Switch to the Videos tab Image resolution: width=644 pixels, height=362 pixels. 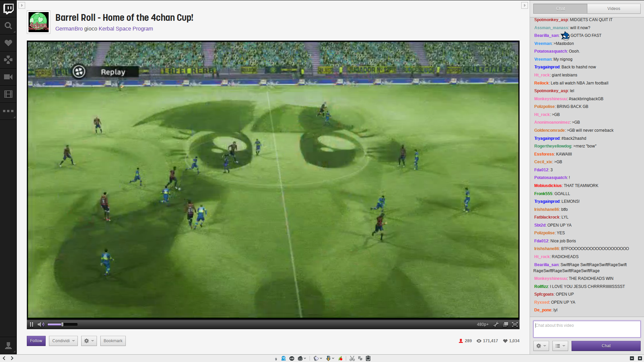click(614, 9)
